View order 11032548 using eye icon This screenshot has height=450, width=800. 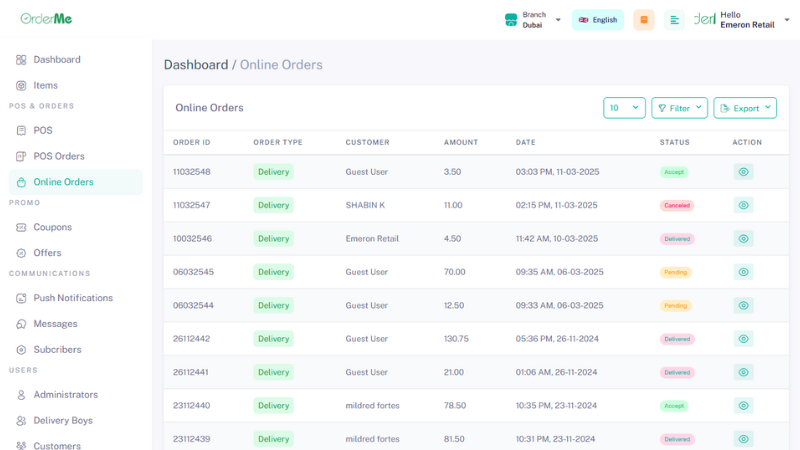coord(743,172)
